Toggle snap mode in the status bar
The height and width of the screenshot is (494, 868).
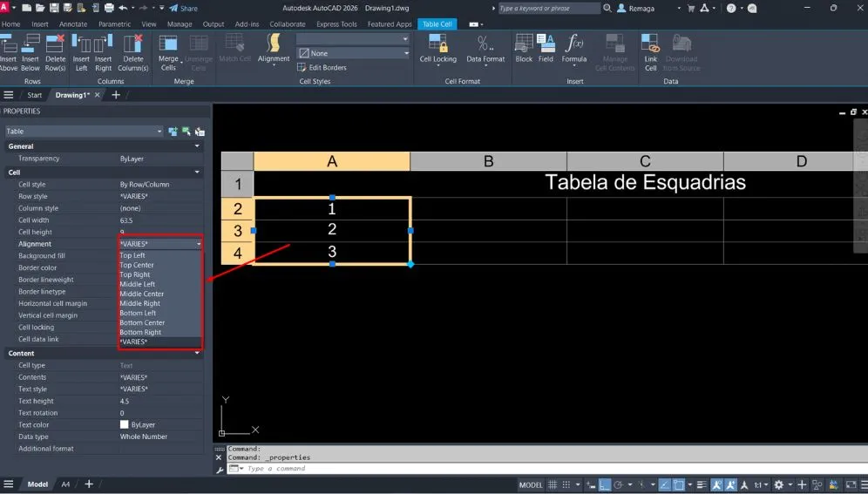pos(566,485)
